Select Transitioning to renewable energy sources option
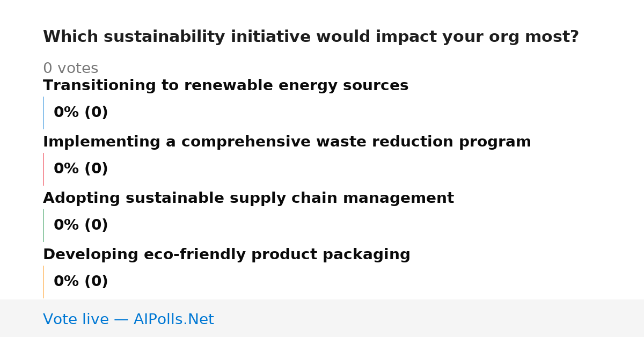 [225, 86]
